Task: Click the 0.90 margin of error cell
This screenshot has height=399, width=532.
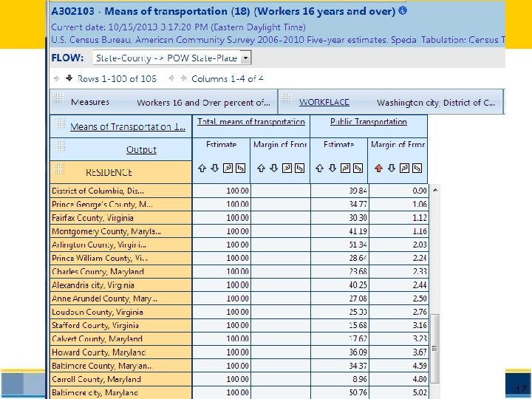Action: (399, 191)
